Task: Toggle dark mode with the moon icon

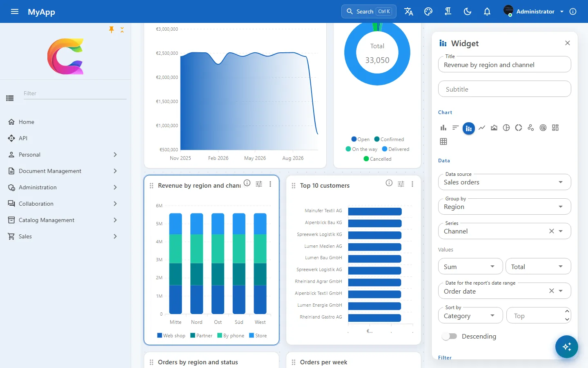Action: (468, 11)
